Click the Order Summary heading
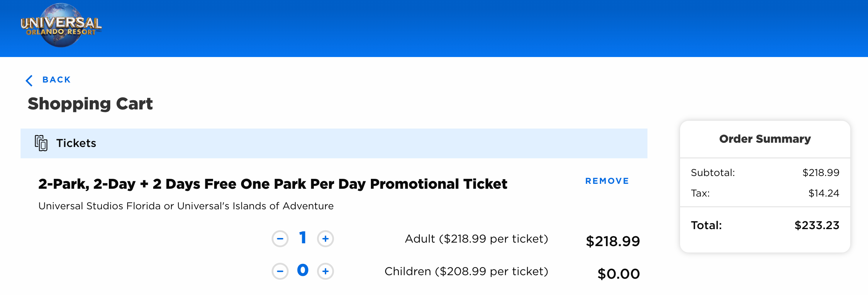The image size is (868, 295). (765, 139)
